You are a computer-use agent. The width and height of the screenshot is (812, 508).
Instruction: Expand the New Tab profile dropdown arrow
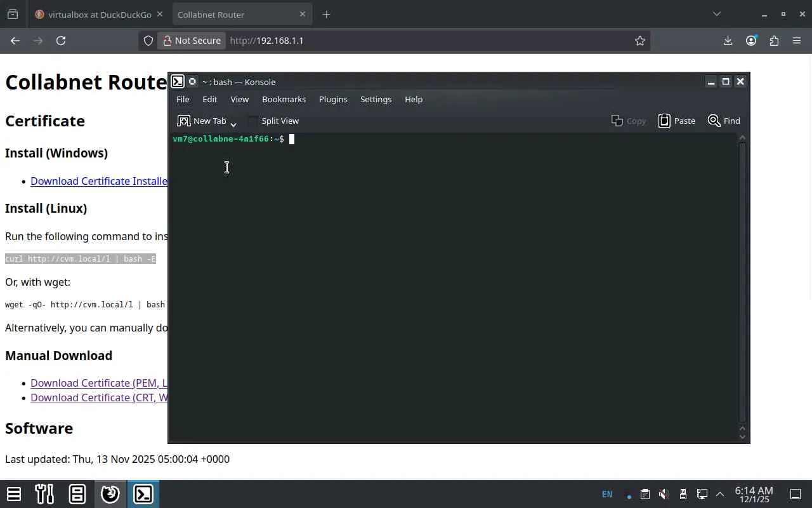(233, 123)
